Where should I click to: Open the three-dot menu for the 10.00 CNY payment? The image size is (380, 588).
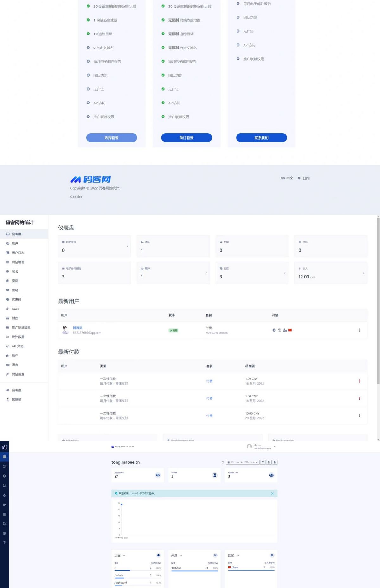point(359,416)
